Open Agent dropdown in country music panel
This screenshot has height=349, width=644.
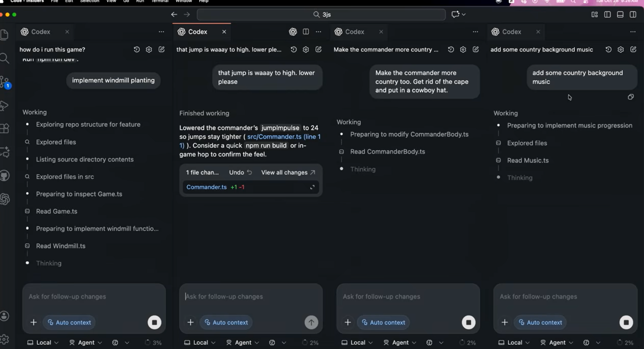(x=557, y=343)
